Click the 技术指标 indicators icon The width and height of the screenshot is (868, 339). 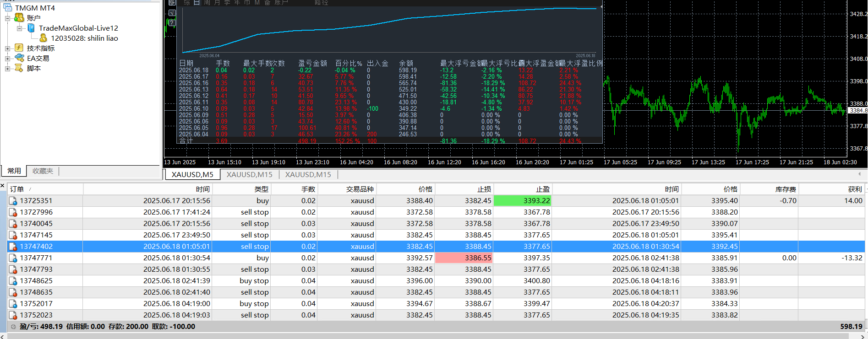[x=19, y=48]
